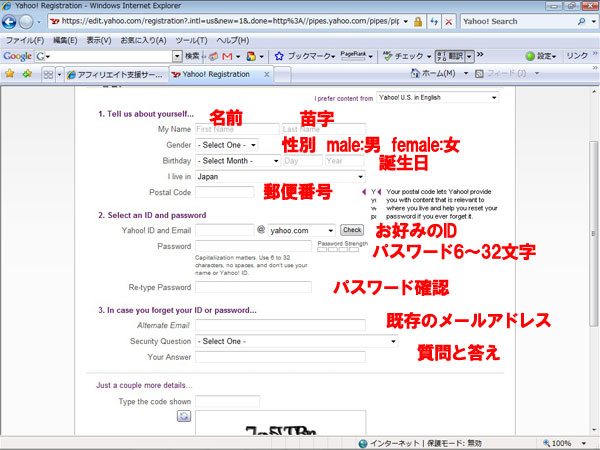
Task: Expand the Google toolbar search box dropdown
Action: [177, 56]
